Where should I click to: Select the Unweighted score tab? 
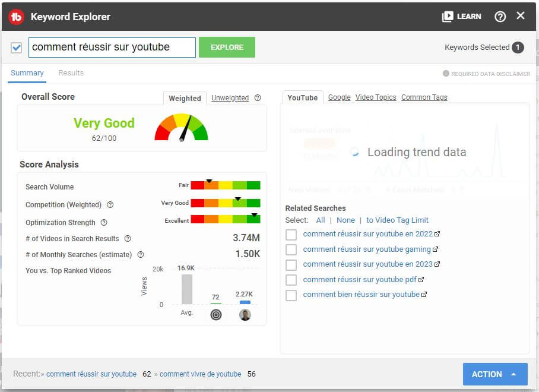pyautogui.click(x=230, y=97)
